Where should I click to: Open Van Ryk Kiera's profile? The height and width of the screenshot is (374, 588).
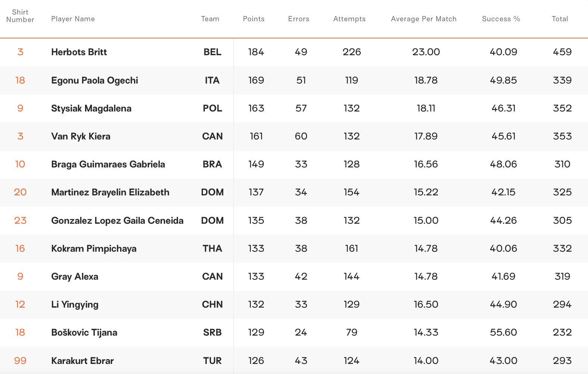click(x=81, y=136)
